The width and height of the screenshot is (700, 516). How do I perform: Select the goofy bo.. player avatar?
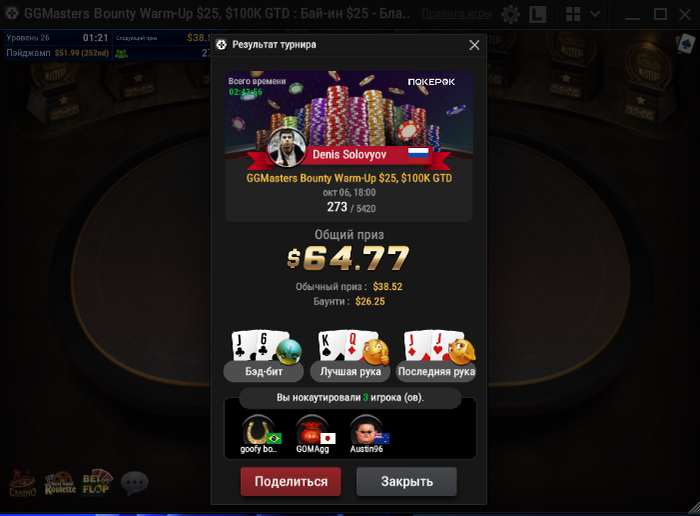(258, 431)
